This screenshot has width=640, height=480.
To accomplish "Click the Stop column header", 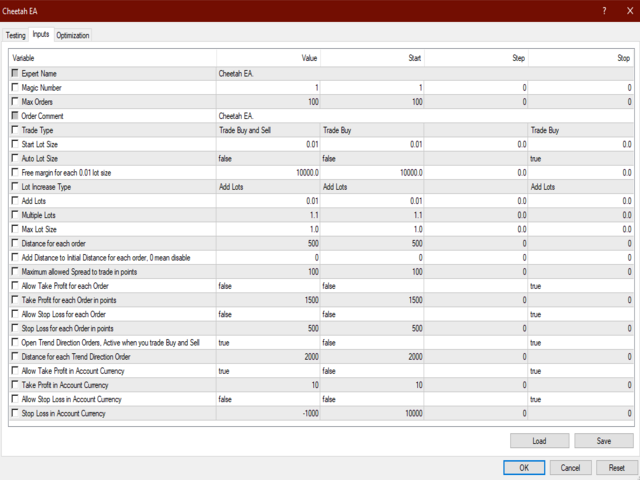I will tap(581, 58).
